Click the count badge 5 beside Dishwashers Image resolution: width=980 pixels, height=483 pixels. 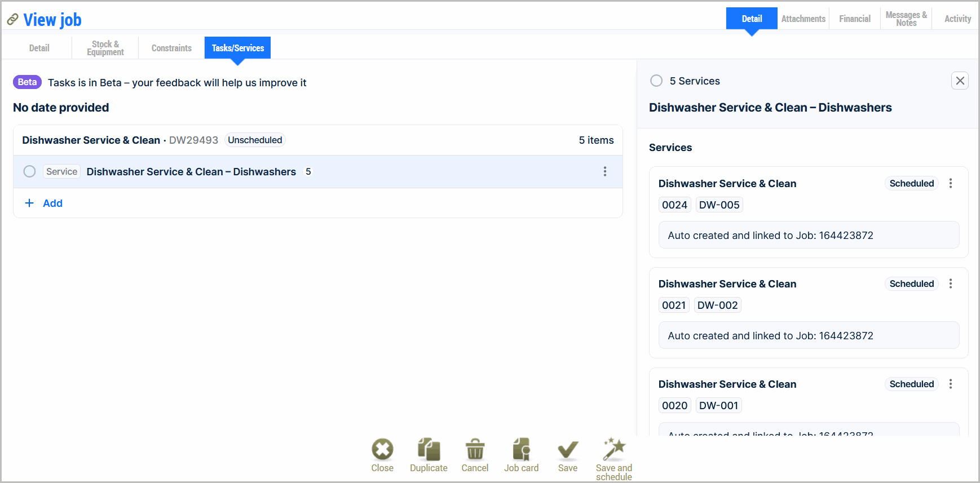pos(308,171)
